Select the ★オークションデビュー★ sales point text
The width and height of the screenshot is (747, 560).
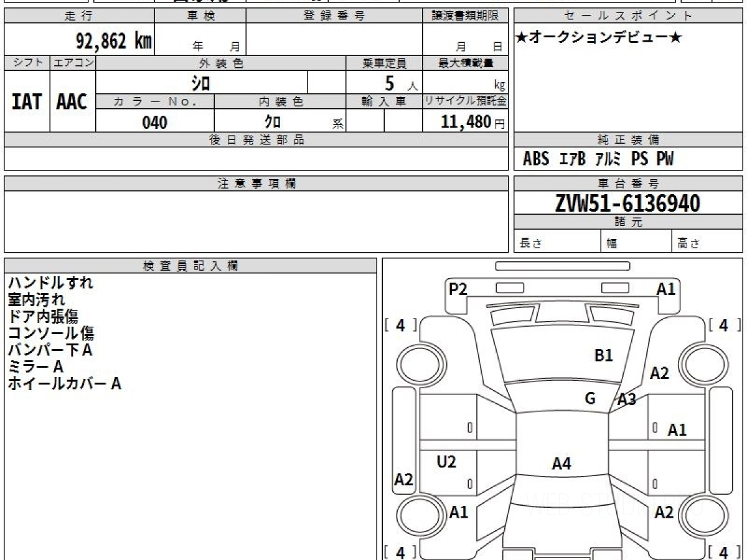599,38
